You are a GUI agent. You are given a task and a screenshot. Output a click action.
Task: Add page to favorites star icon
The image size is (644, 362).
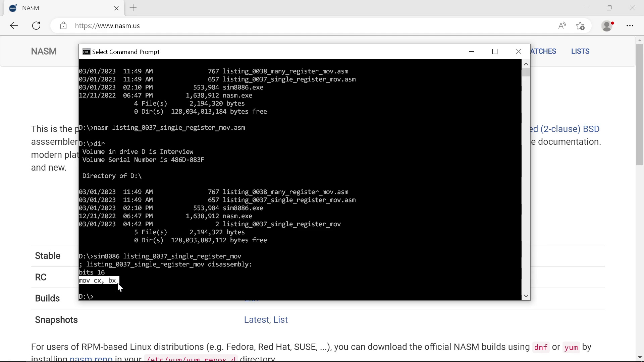tap(580, 26)
